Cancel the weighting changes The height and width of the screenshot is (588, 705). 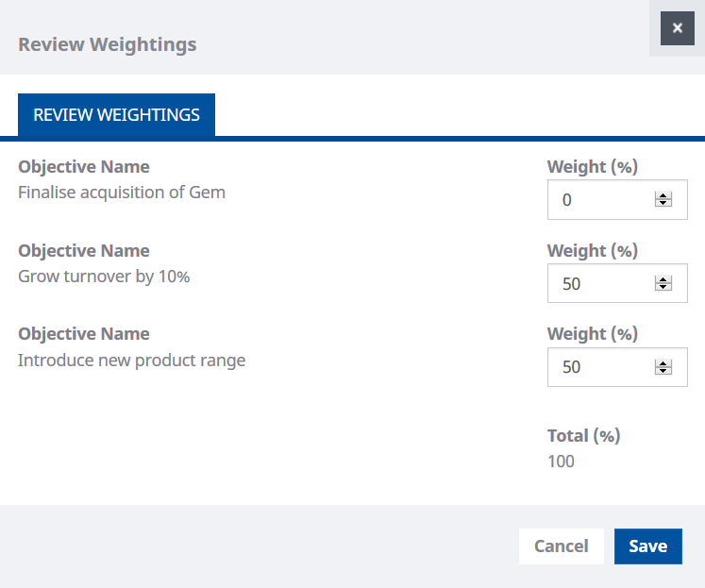pyautogui.click(x=561, y=546)
